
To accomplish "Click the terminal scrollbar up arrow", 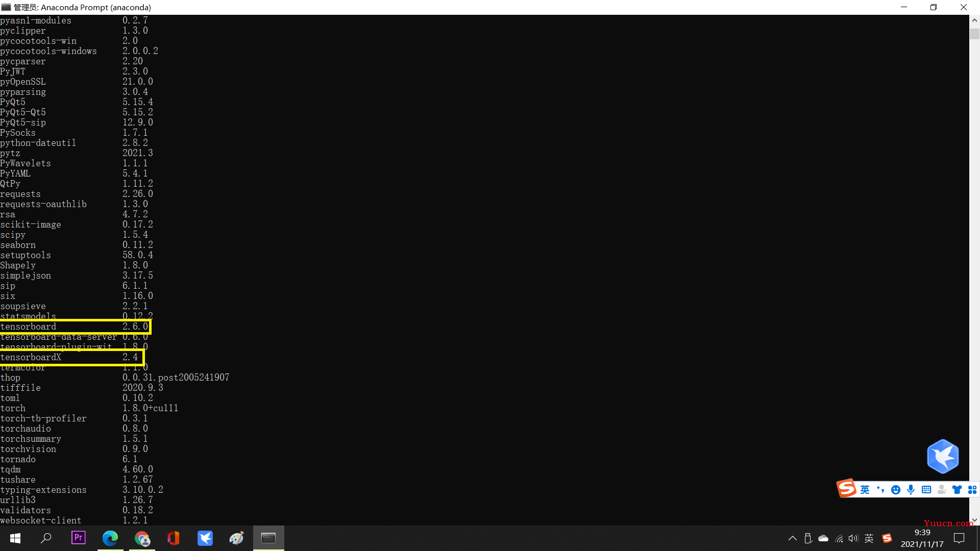I will click(974, 20).
